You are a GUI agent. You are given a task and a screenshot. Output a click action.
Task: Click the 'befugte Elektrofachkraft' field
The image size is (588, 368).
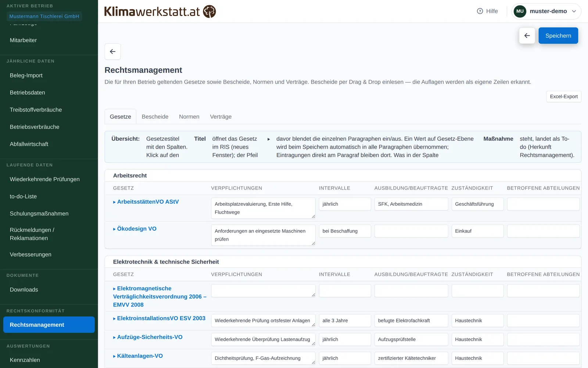(x=411, y=321)
